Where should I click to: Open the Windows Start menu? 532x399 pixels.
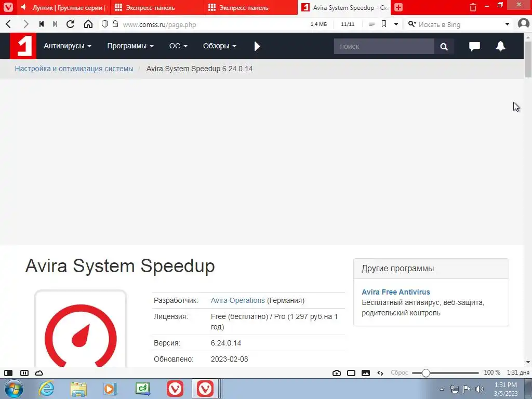click(14, 389)
